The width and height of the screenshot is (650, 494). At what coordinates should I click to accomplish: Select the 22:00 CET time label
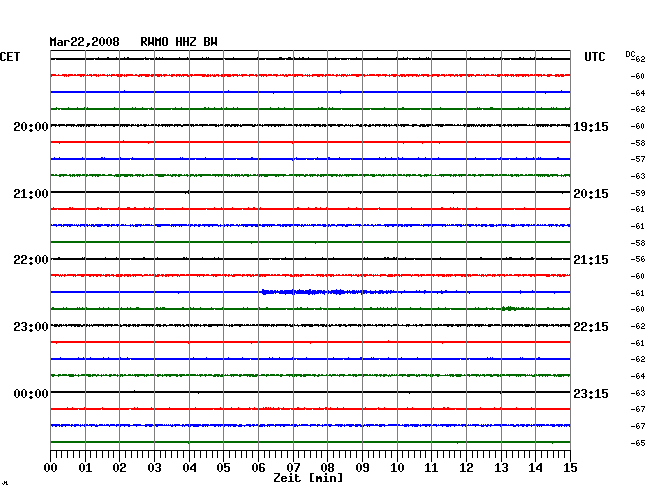click(31, 260)
